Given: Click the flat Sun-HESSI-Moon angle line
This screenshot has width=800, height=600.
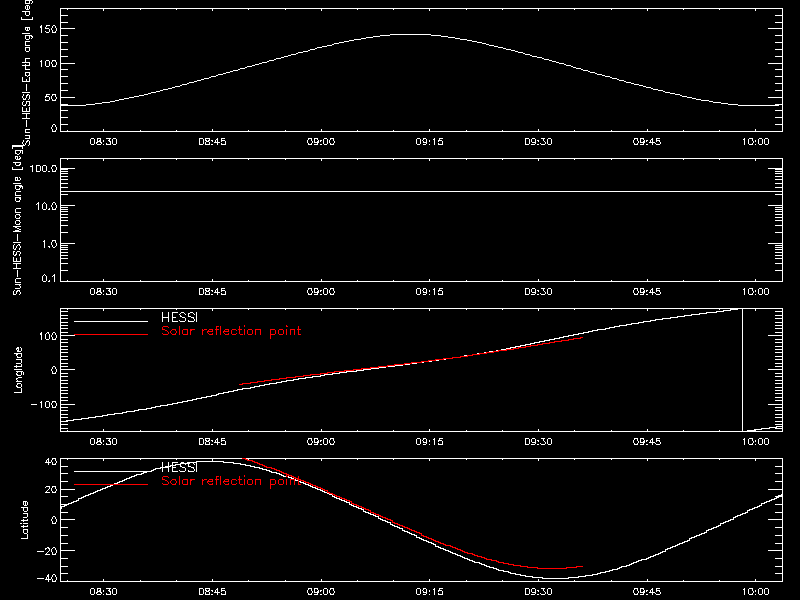Looking at the screenshot, I should point(421,192).
